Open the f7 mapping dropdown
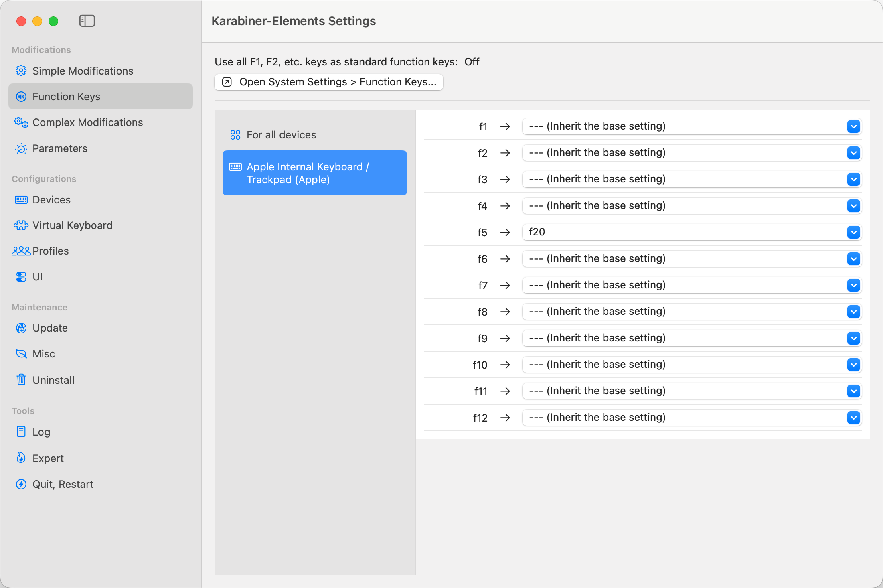This screenshot has height=588, width=883. pyautogui.click(x=692, y=285)
